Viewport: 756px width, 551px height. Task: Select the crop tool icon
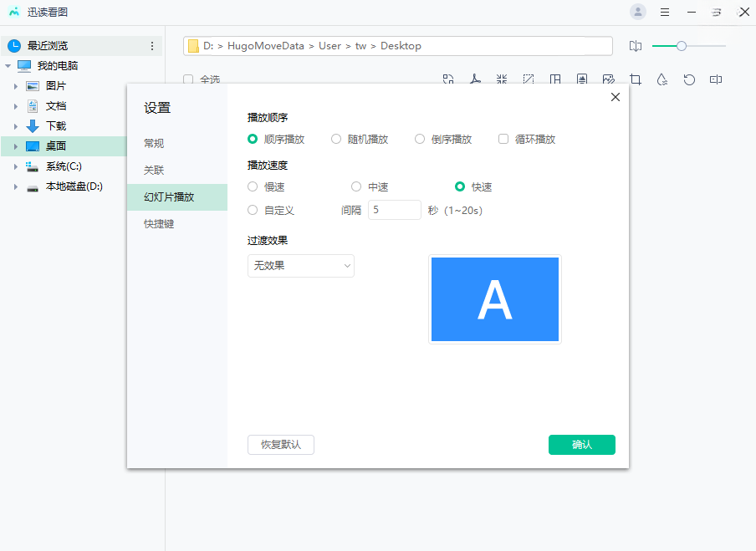coord(636,79)
